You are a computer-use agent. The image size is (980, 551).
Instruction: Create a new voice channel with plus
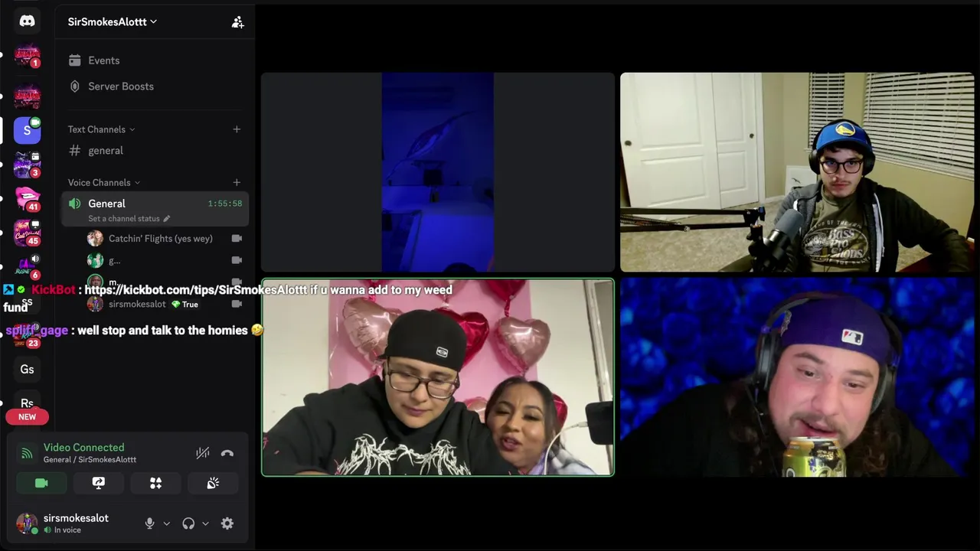pos(237,182)
